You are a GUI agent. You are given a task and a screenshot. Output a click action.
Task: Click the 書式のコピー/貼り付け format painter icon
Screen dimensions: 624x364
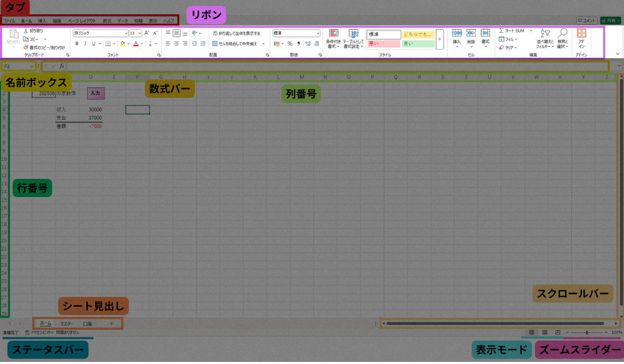(x=25, y=47)
